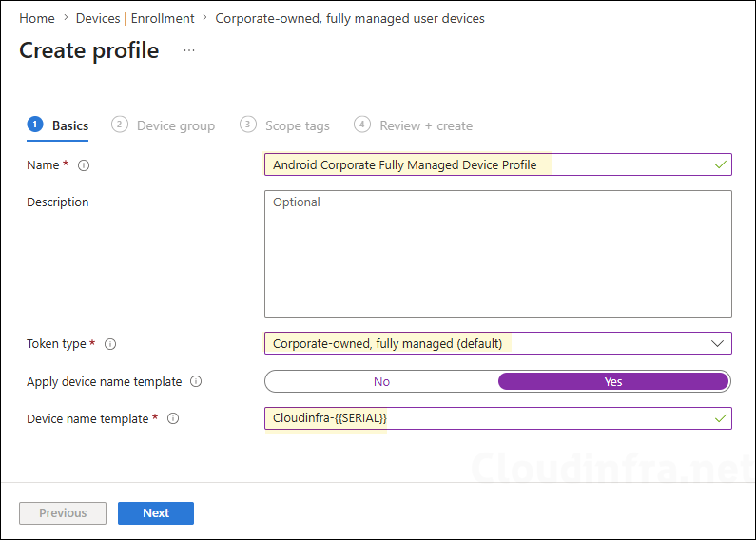Click the Create profile heading text
Image resolution: width=756 pixels, height=540 pixels.
click(x=89, y=50)
